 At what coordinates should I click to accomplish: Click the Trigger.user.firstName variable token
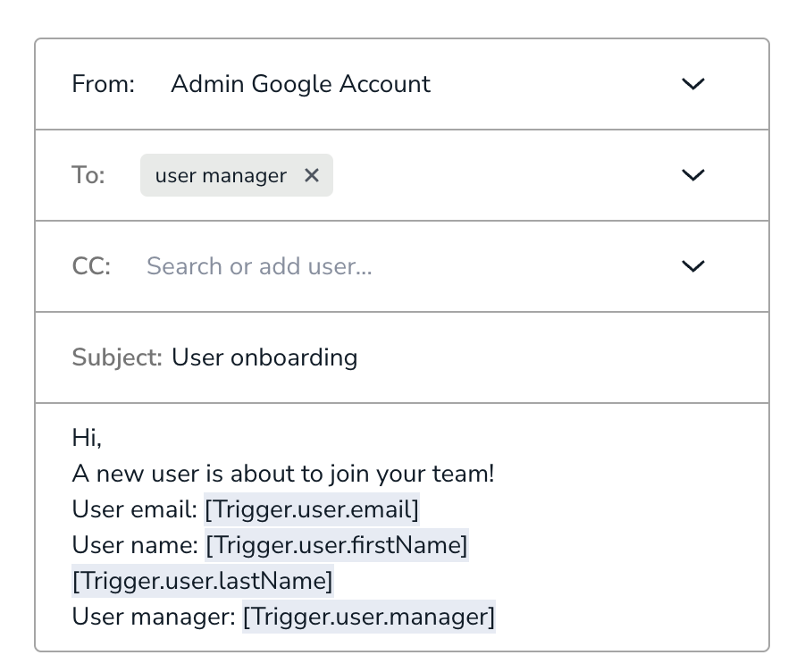(337, 545)
